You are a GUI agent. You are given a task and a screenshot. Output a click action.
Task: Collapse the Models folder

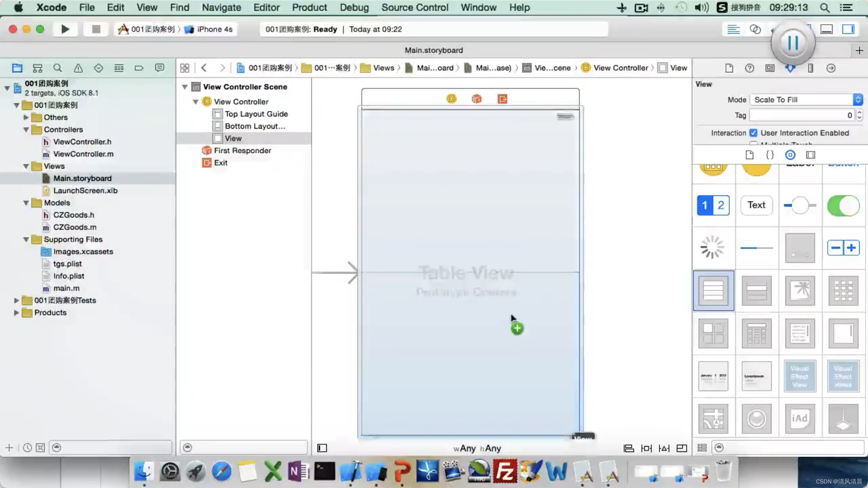(x=26, y=203)
